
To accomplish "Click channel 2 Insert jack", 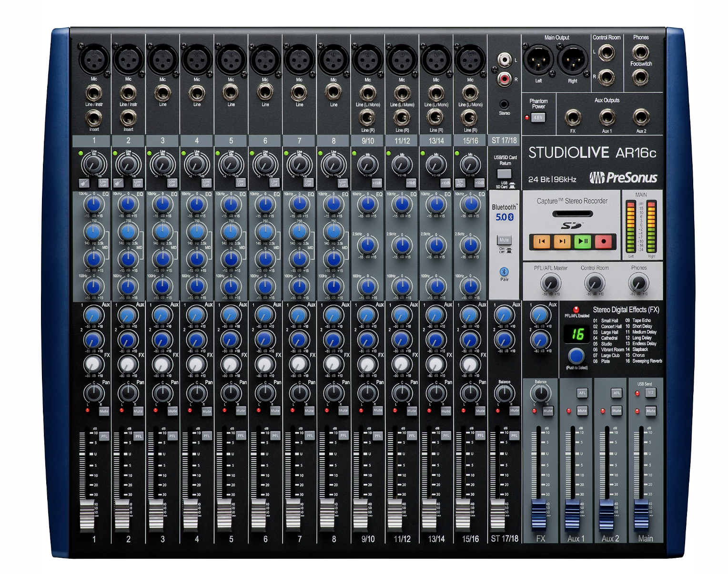I will click(128, 117).
